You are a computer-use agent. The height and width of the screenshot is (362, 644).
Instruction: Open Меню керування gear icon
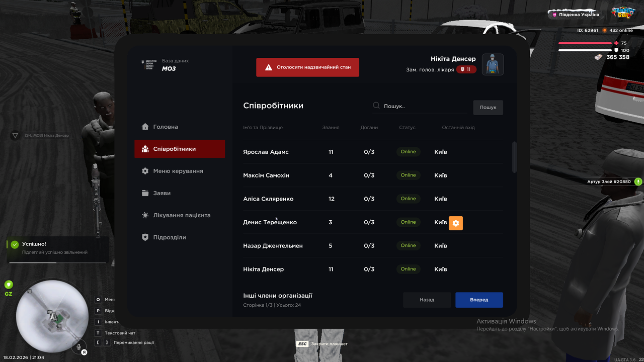click(x=145, y=171)
